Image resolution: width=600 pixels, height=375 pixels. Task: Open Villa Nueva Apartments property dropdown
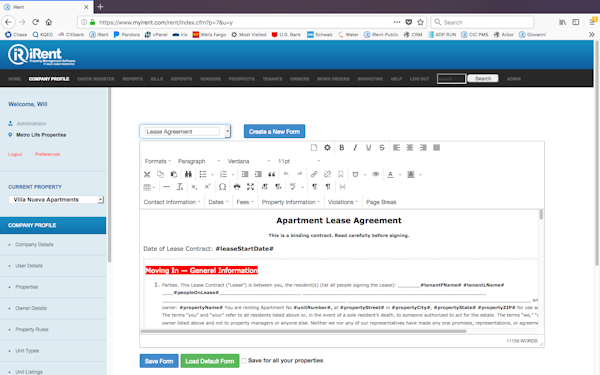(x=56, y=200)
